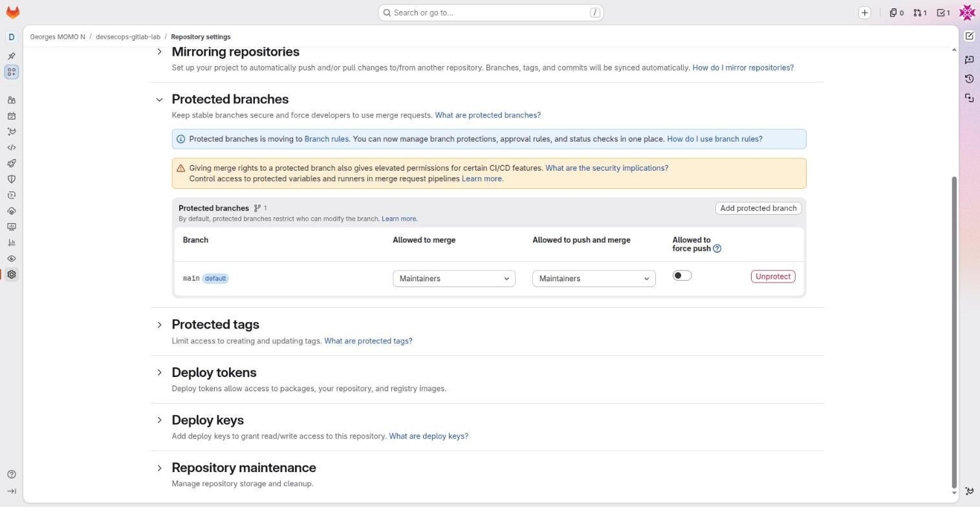The width and height of the screenshot is (980, 507).
Task: Open chat history icon in right panel
Action: click(969, 79)
